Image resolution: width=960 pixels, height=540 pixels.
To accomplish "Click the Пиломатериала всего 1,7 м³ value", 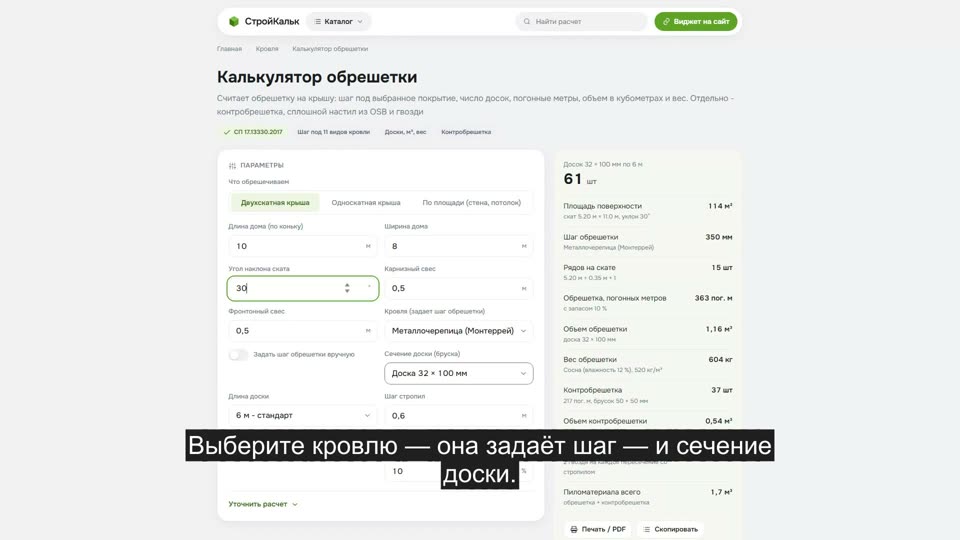I will coord(721,492).
